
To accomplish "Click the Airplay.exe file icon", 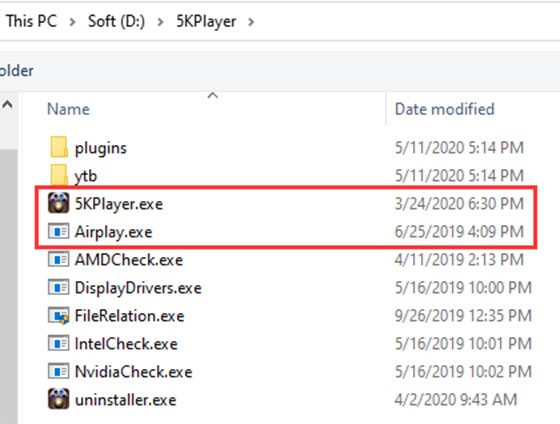I will tap(59, 231).
